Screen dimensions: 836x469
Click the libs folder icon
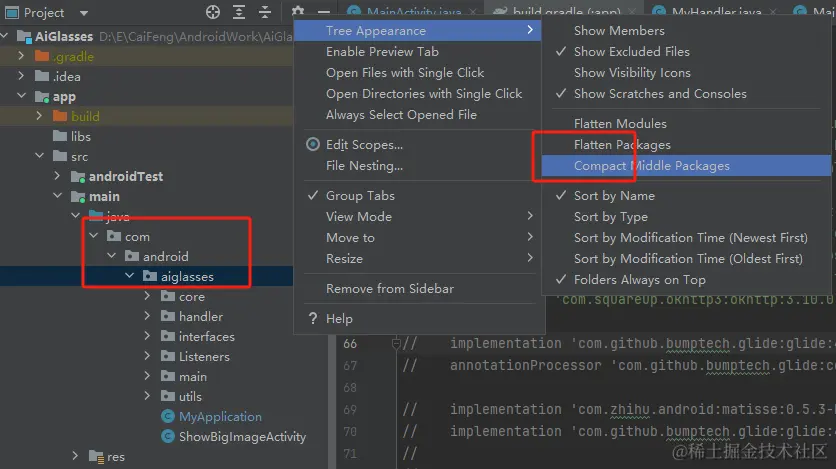[x=60, y=136]
